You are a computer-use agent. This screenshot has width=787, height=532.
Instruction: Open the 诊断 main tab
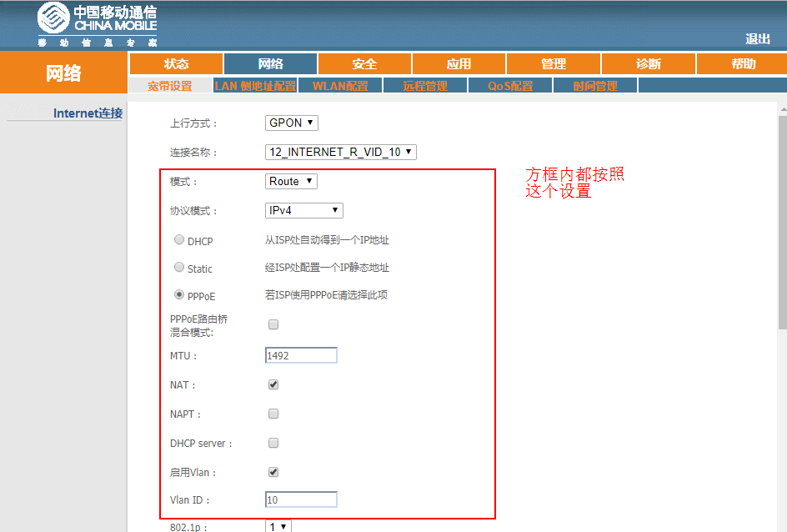coord(649,63)
